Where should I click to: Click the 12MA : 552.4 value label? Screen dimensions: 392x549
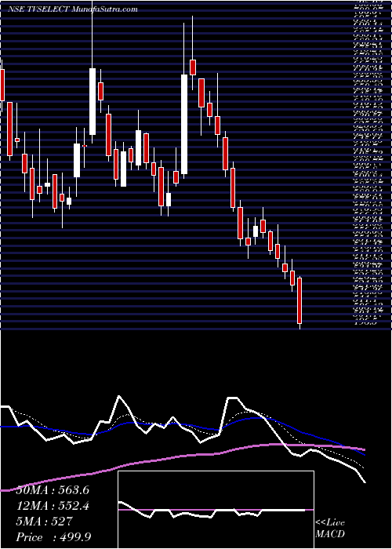[53, 506]
